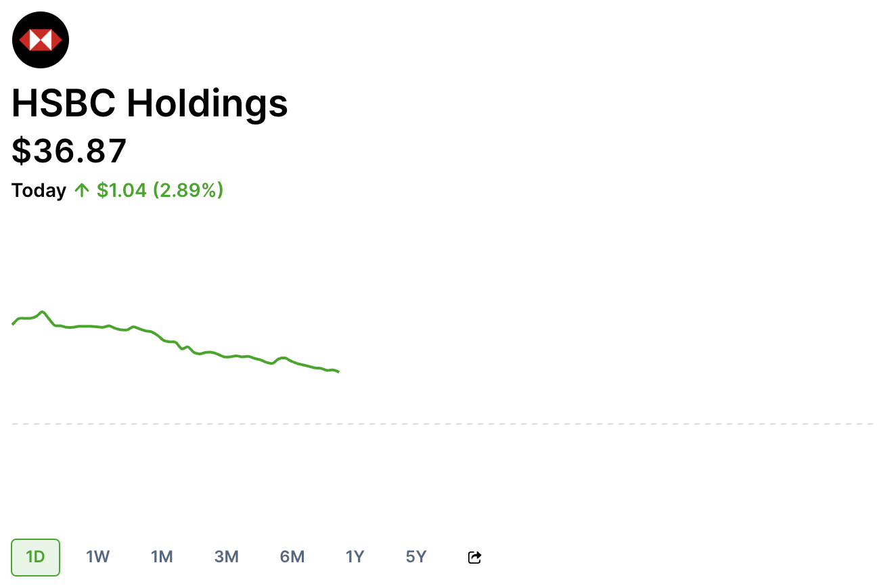Viewport: 881px width, 588px height.
Task: Click the Today label
Action: [x=39, y=191]
